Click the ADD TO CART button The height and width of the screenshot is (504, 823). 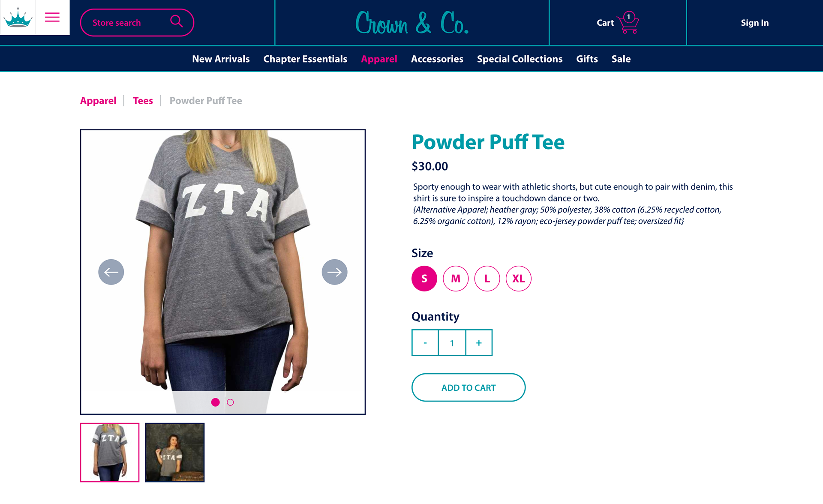point(469,387)
